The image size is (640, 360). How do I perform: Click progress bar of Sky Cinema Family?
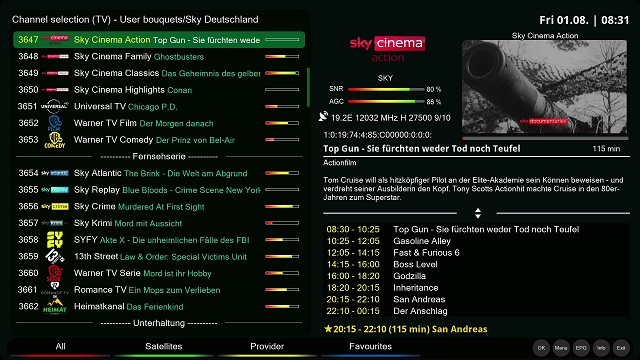point(282,56)
